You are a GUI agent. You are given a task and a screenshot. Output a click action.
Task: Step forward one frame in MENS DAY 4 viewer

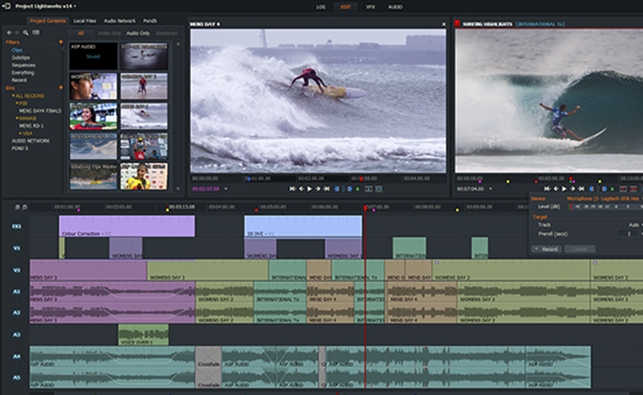[317, 189]
